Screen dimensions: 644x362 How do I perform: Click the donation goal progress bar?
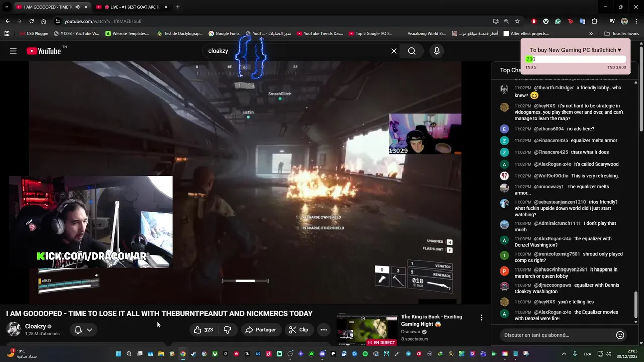click(576, 59)
